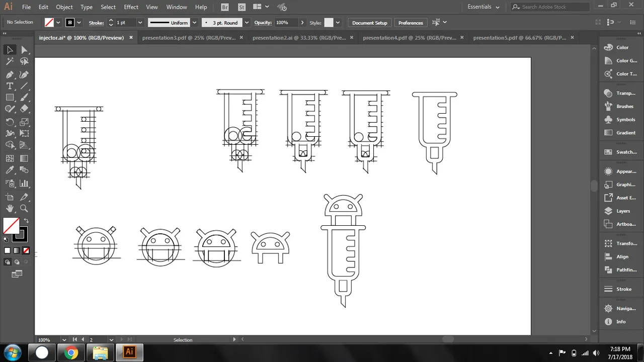Select the Rectangle tool
This screenshot has width=644, height=362.
(x=10, y=98)
